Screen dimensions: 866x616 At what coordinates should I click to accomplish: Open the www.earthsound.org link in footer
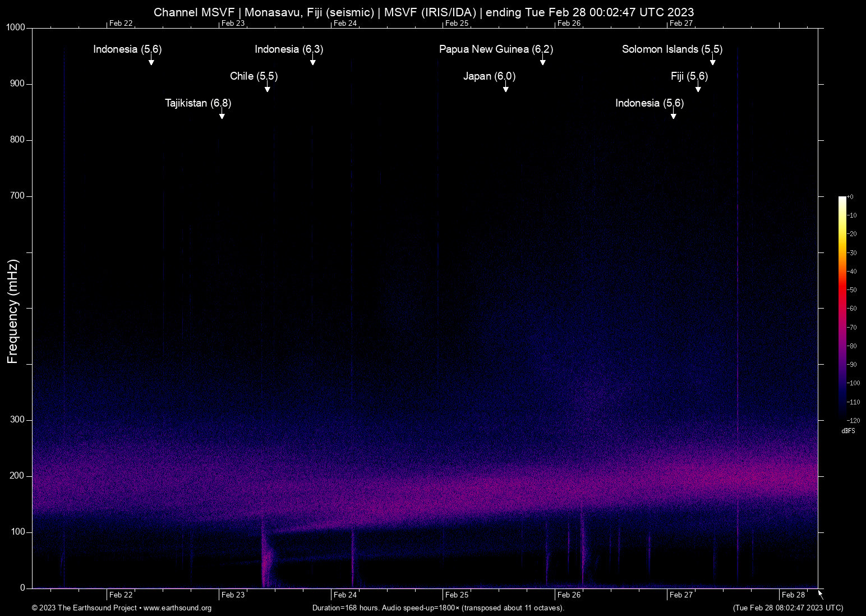coord(177,608)
